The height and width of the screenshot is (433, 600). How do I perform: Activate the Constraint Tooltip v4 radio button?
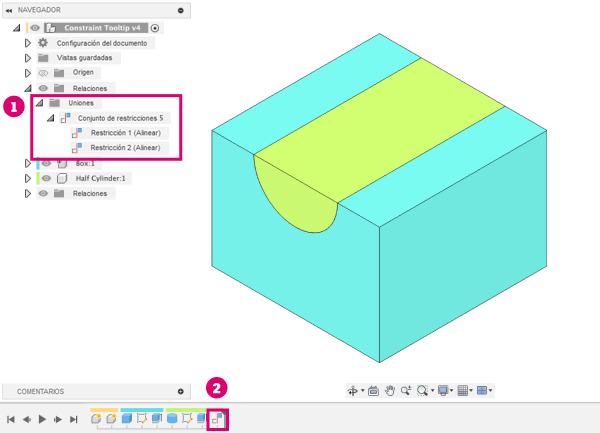coord(155,28)
